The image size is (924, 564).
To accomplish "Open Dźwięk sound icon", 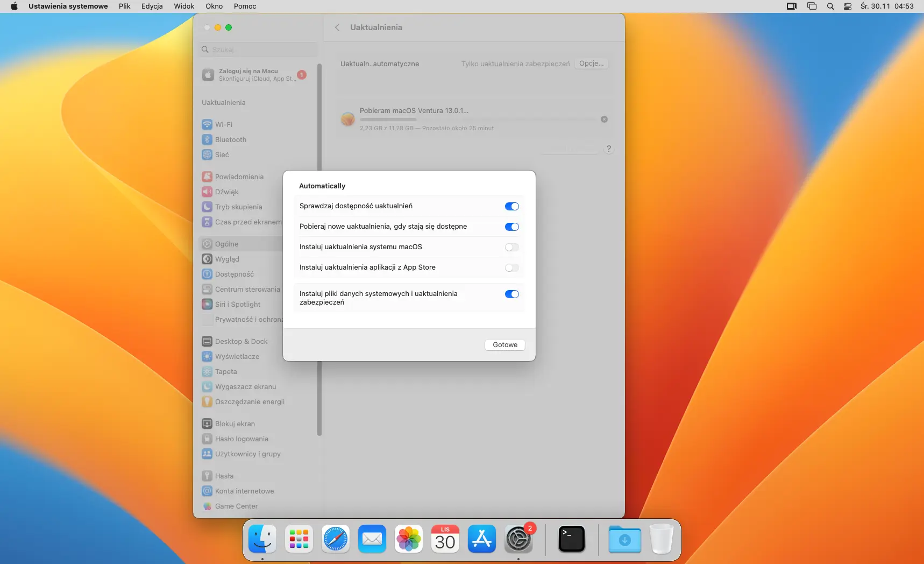I will [x=207, y=192].
